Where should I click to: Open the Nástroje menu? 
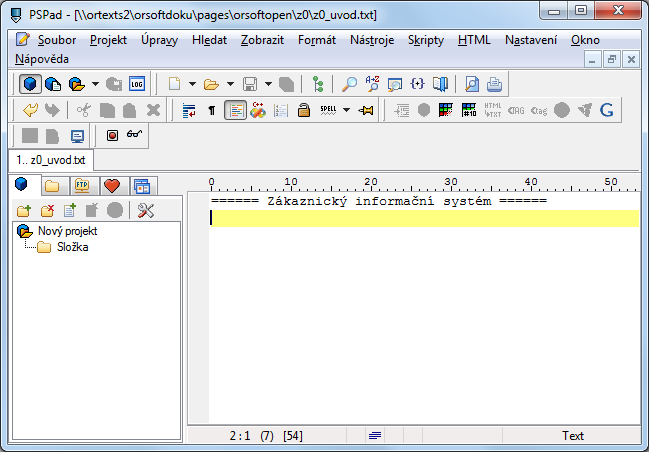[x=371, y=40]
